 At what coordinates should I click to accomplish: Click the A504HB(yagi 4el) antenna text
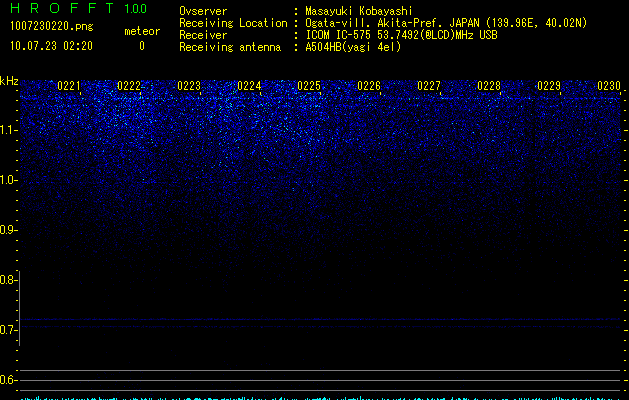pos(353,47)
